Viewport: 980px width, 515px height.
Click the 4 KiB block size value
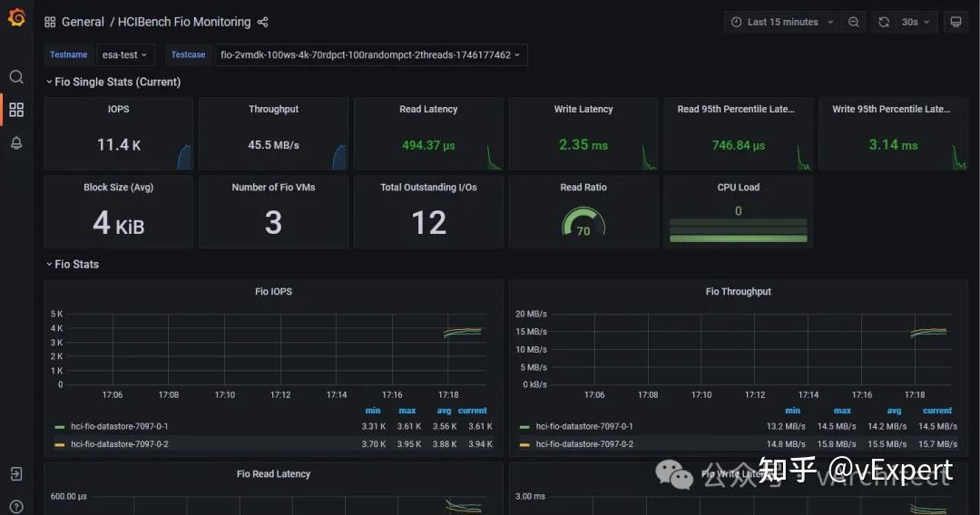[119, 223]
